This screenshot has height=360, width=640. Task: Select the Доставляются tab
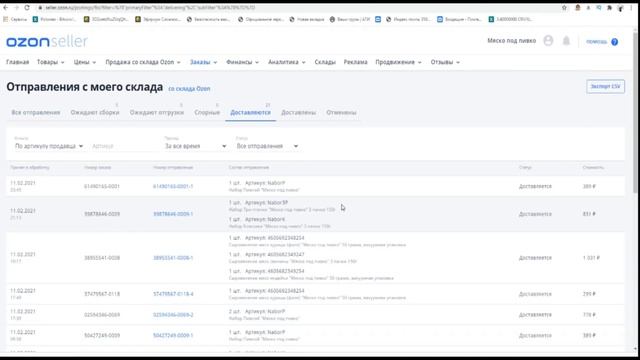pyautogui.click(x=250, y=113)
